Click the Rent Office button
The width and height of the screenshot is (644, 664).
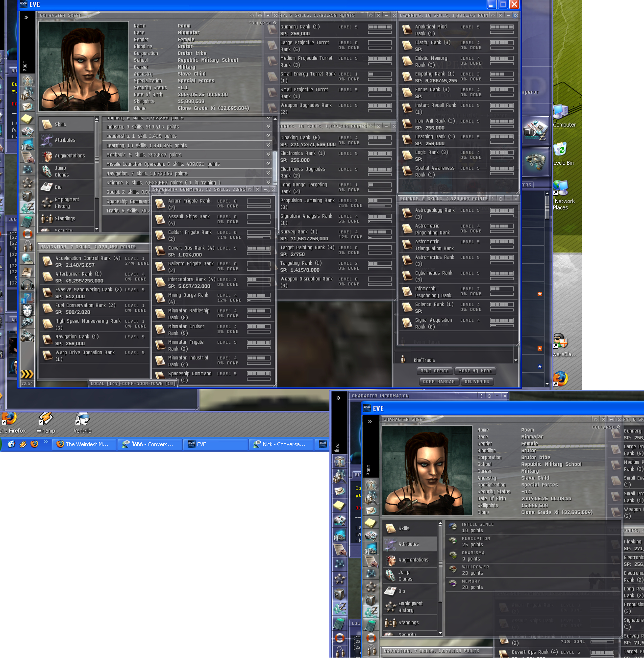coord(435,371)
